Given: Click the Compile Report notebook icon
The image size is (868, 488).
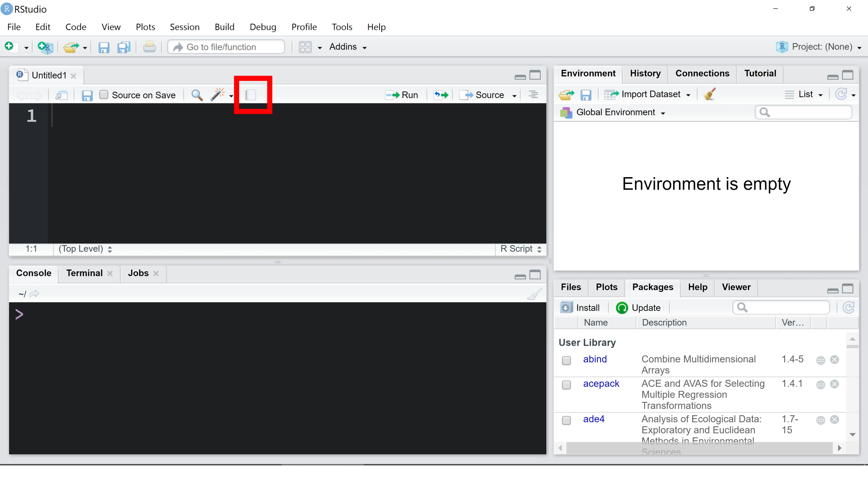Looking at the screenshot, I should pyautogui.click(x=251, y=95).
